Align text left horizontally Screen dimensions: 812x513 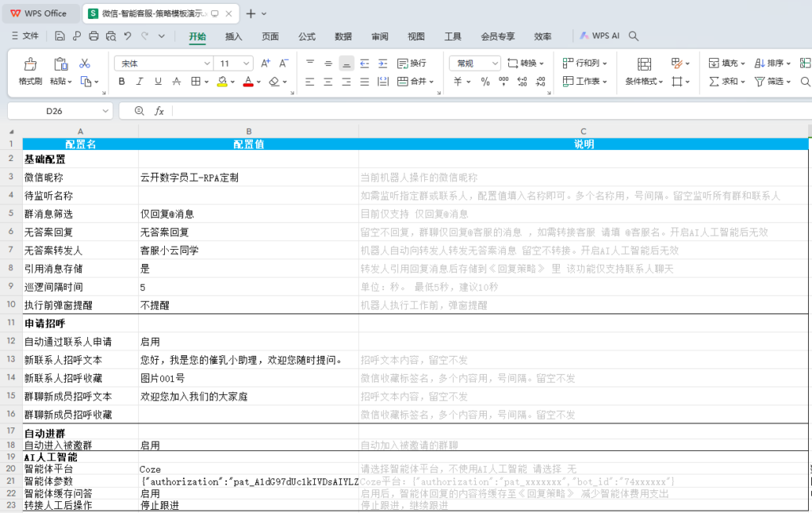310,82
